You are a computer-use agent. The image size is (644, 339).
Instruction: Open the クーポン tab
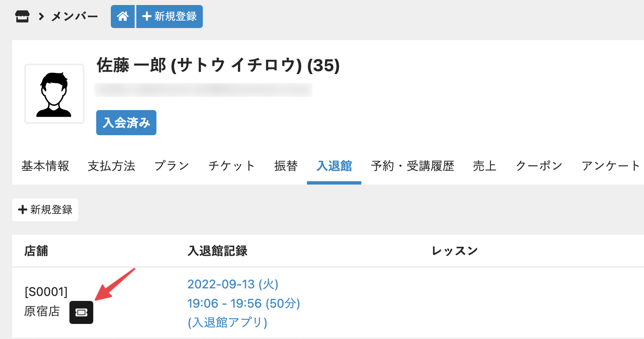click(539, 166)
